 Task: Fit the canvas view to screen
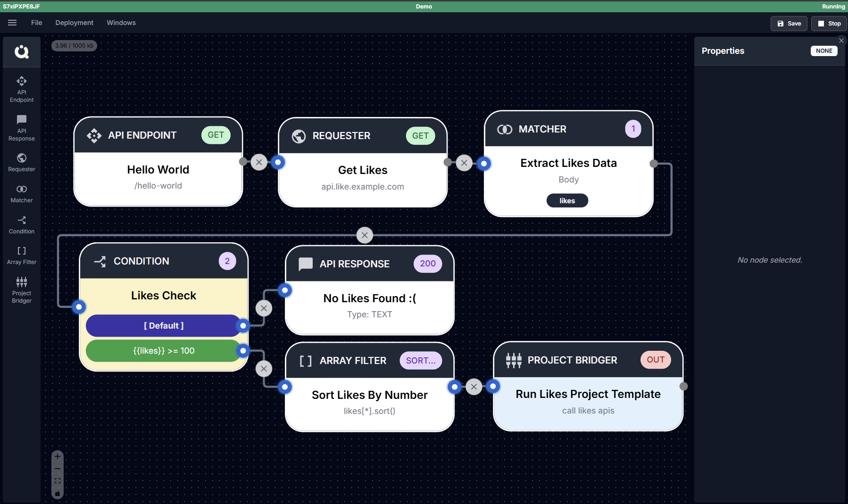(x=58, y=481)
